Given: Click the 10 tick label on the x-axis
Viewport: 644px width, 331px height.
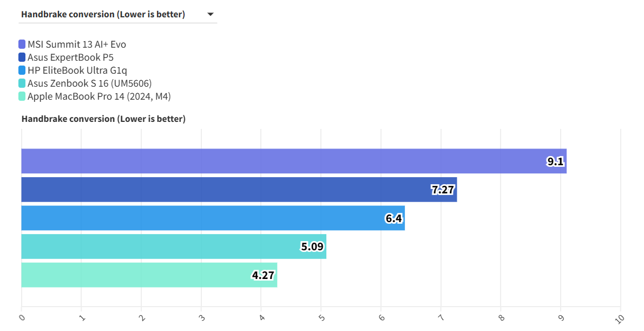Looking at the screenshot, I should (619, 319).
